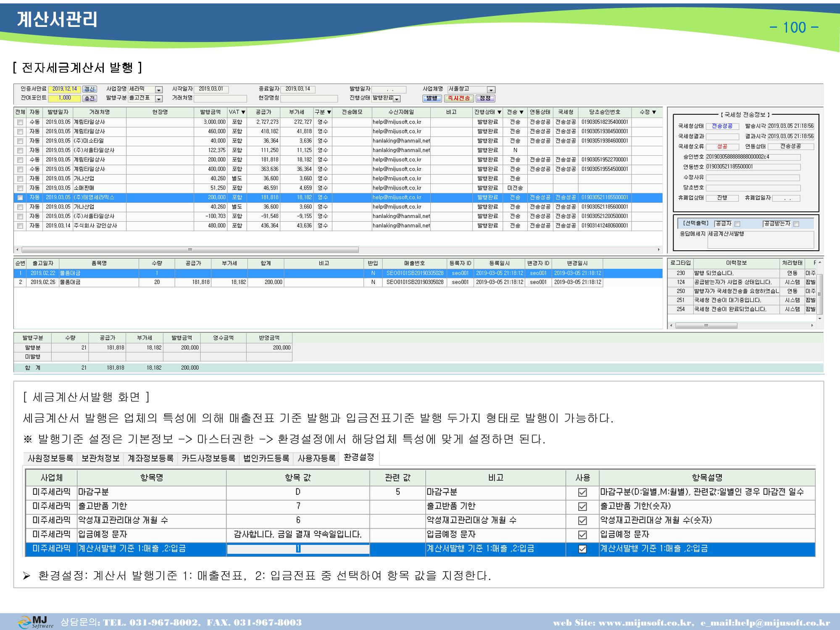Click the 발행 issue button
This screenshot has width=840, height=630.
click(x=432, y=98)
